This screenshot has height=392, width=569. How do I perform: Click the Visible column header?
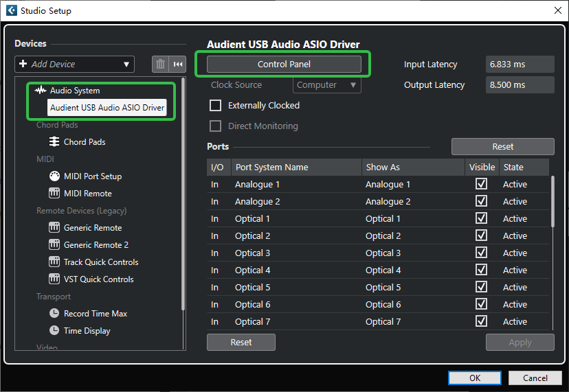coord(482,168)
